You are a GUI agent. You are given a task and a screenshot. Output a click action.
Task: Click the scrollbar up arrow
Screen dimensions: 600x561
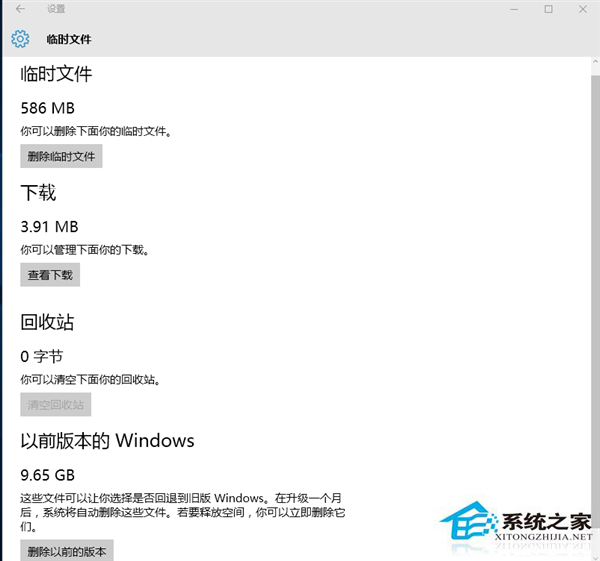(595, 61)
